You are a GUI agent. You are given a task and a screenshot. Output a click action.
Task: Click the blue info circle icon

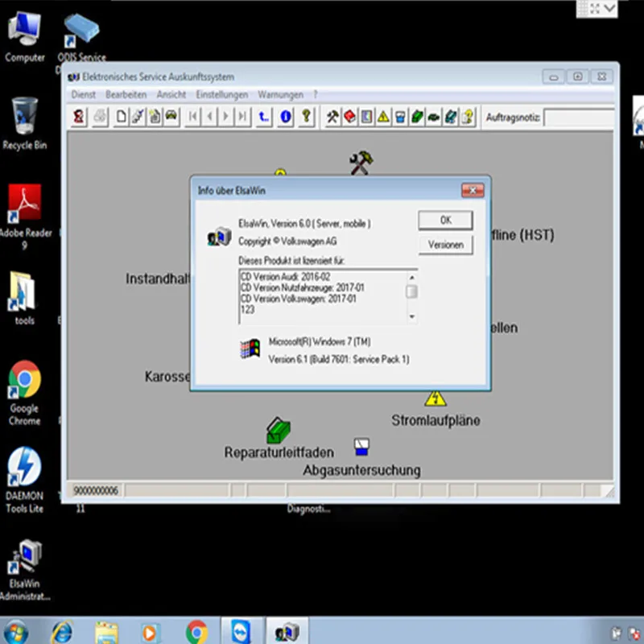point(286,117)
